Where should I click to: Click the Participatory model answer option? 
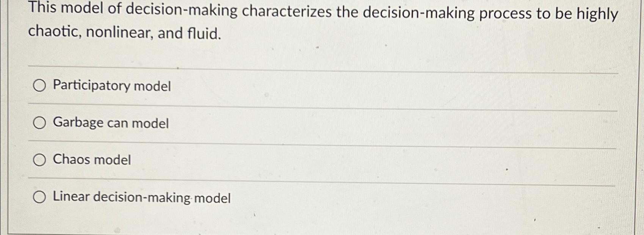(x=112, y=86)
